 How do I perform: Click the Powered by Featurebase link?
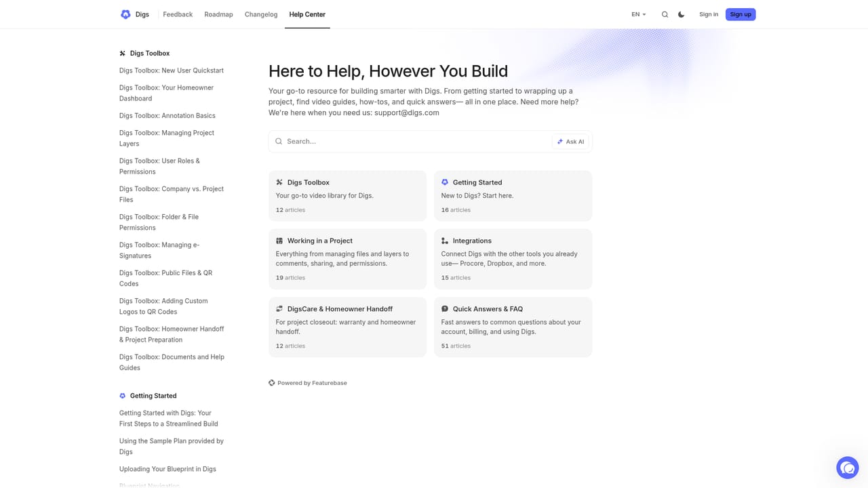point(308,383)
